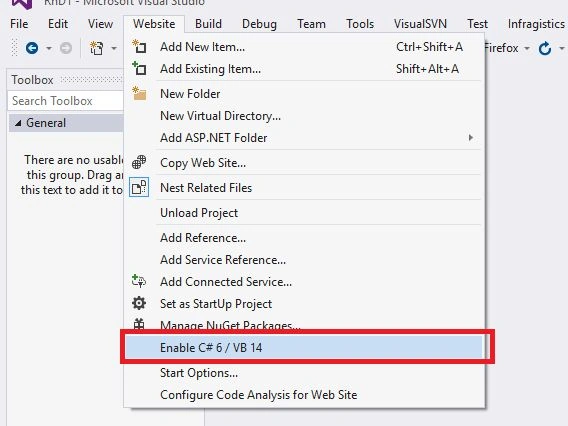Click the Copy Web Site globe icon

click(x=139, y=162)
